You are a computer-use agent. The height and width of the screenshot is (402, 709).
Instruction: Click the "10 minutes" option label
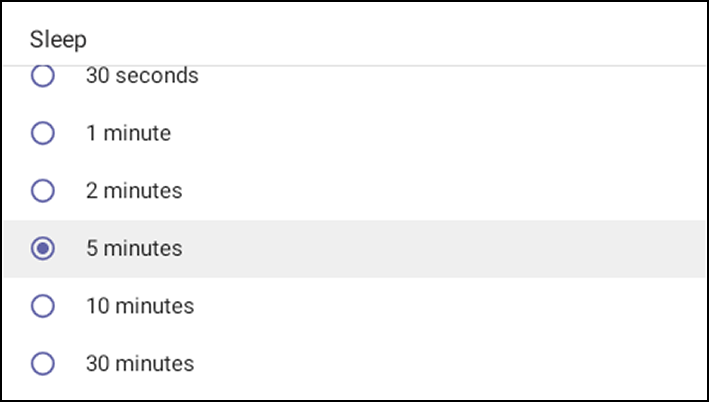point(139,306)
